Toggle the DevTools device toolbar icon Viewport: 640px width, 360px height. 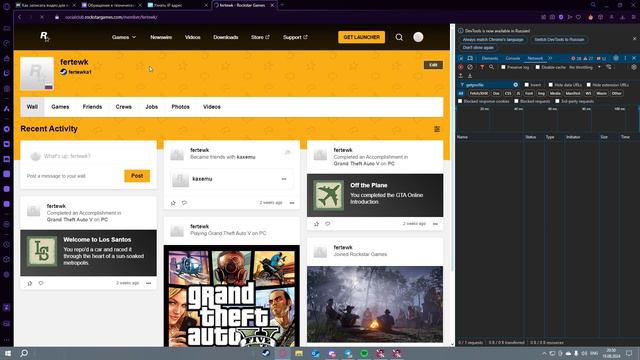470,58
